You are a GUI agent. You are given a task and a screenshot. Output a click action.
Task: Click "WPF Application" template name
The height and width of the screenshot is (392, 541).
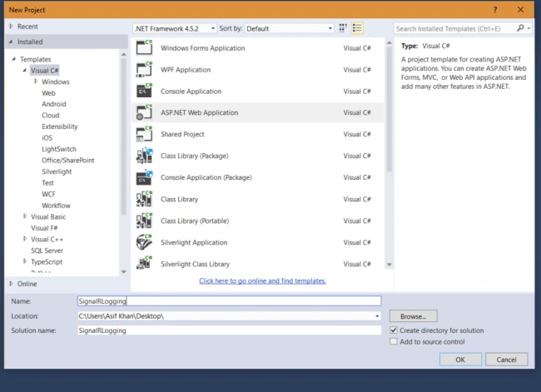coord(186,69)
